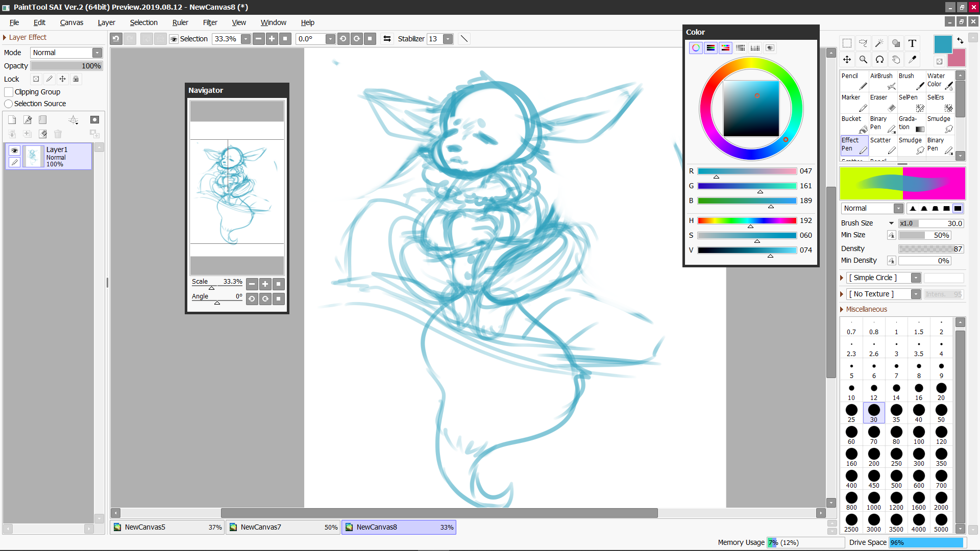Create a new layer with page icon
Viewport: 980px width, 551px height.
coord(12,119)
